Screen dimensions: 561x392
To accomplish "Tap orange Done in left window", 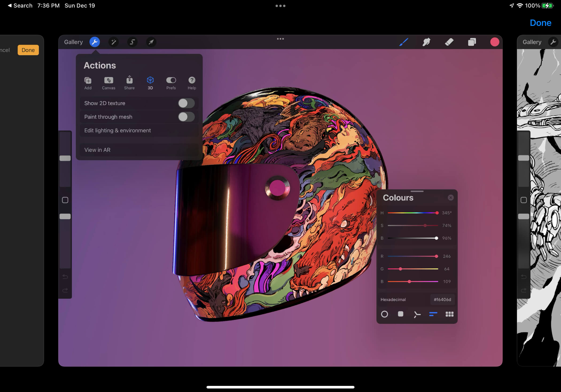I will tap(28, 50).
